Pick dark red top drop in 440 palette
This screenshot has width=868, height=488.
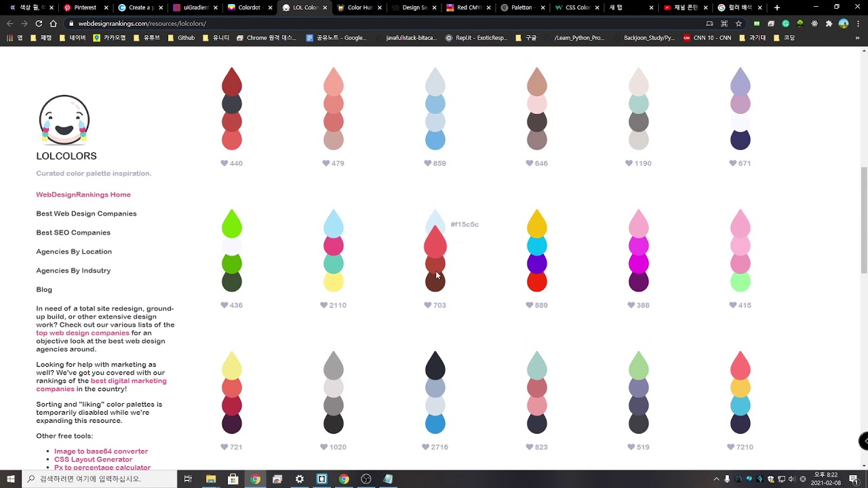pos(232,81)
